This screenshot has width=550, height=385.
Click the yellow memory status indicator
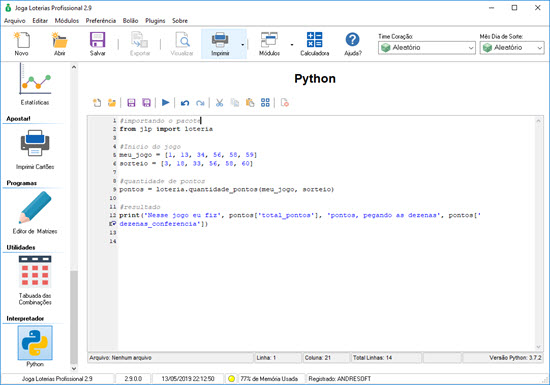pos(231,379)
